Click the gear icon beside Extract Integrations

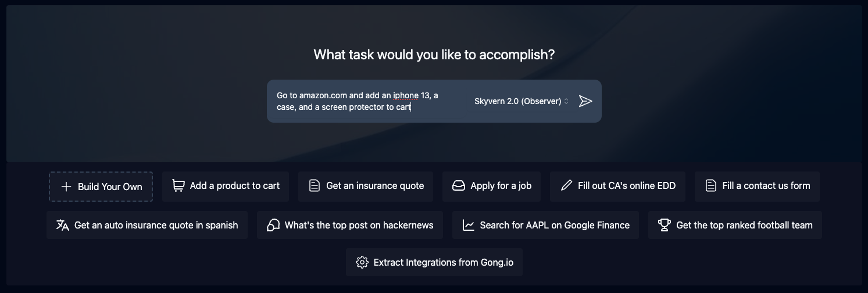point(362,262)
